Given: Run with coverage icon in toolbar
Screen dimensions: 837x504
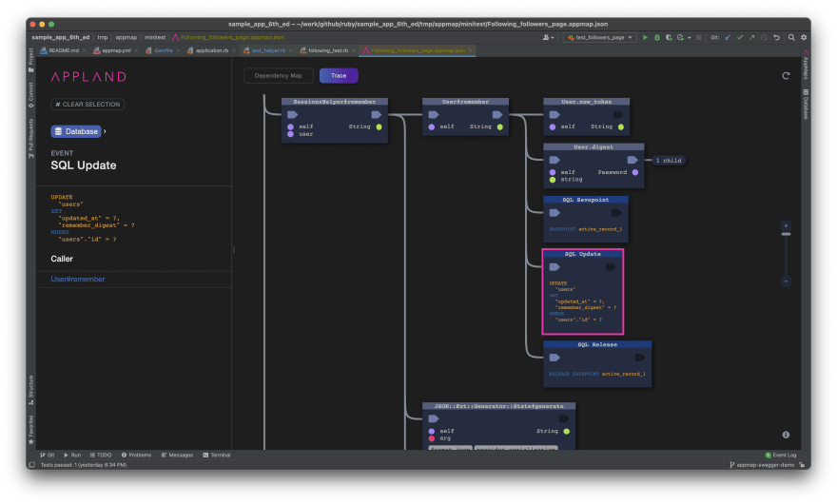Looking at the screenshot, I should (669, 37).
